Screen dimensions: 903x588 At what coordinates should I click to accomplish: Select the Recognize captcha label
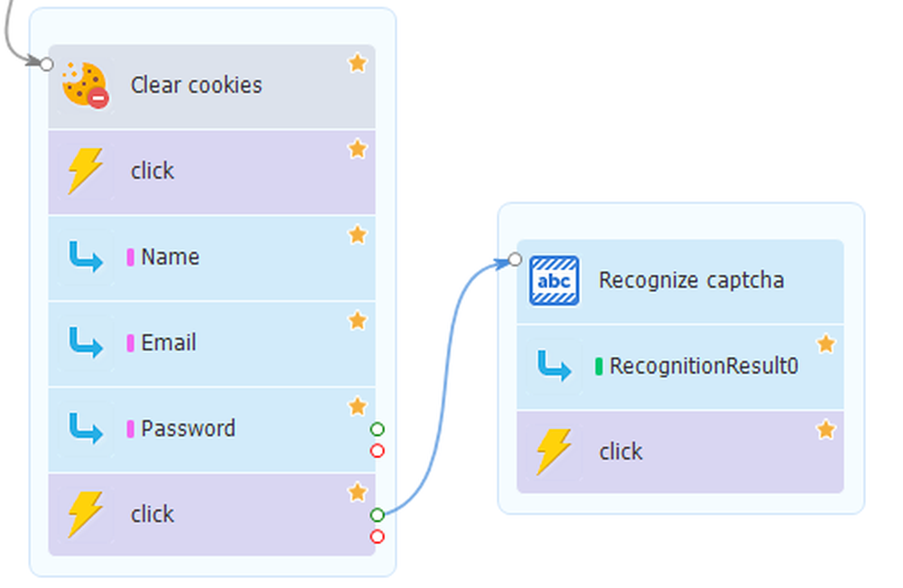pyautogui.click(x=691, y=281)
